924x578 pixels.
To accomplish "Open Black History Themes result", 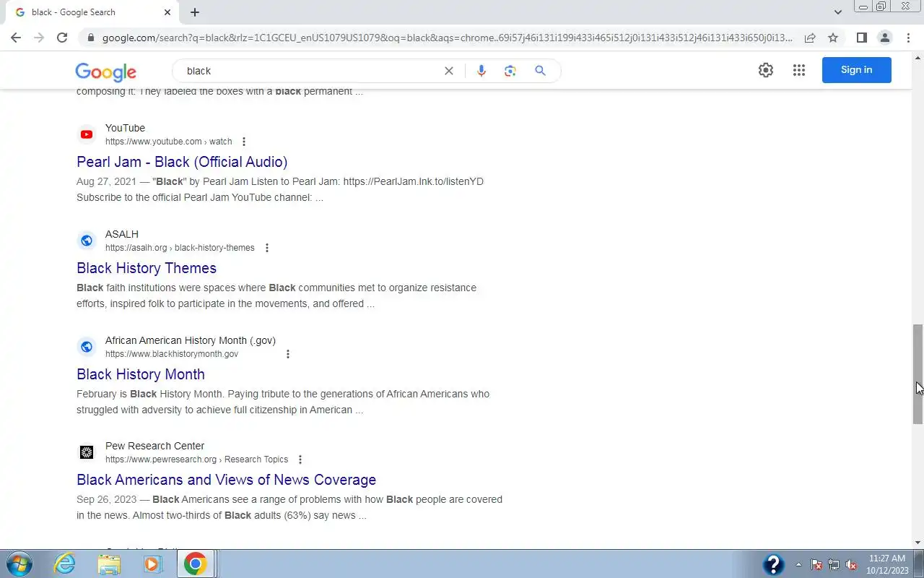I will tap(147, 268).
